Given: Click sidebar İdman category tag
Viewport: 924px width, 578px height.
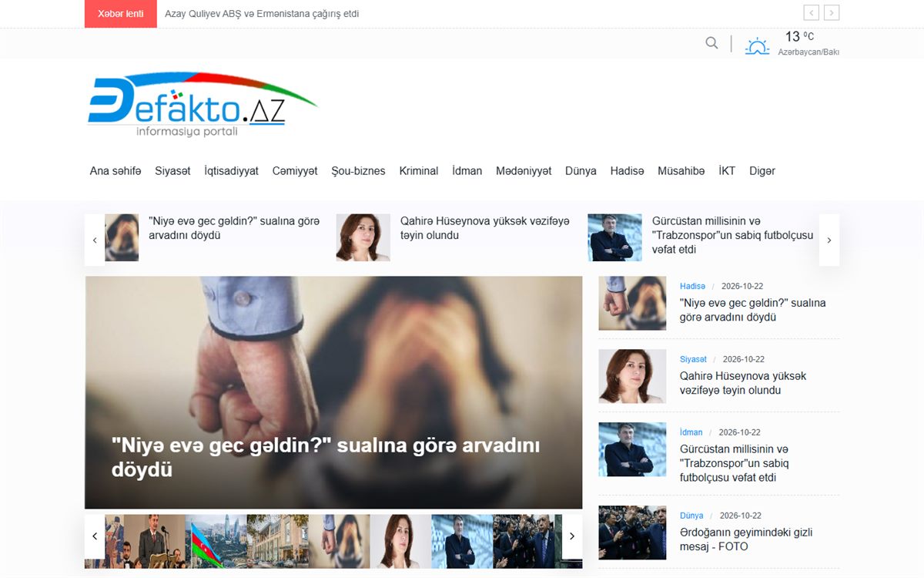Looking at the screenshot, I should pos(691,432).
